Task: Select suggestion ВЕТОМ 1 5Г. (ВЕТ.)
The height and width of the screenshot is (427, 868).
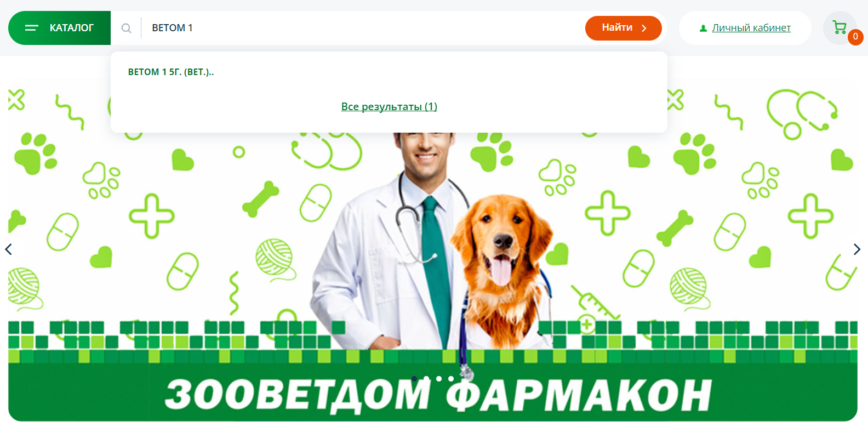Action: [x=171, y=72]
